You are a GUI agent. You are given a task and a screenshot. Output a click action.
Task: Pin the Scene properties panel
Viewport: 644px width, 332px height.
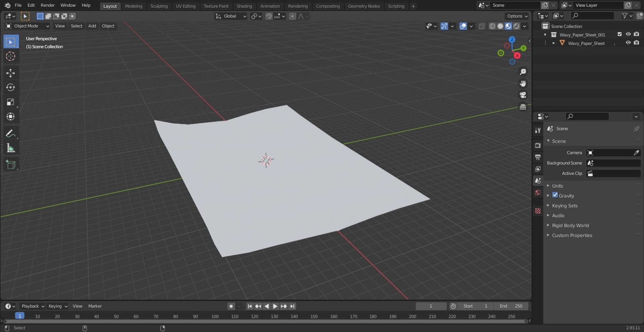(x=636, y=129)
